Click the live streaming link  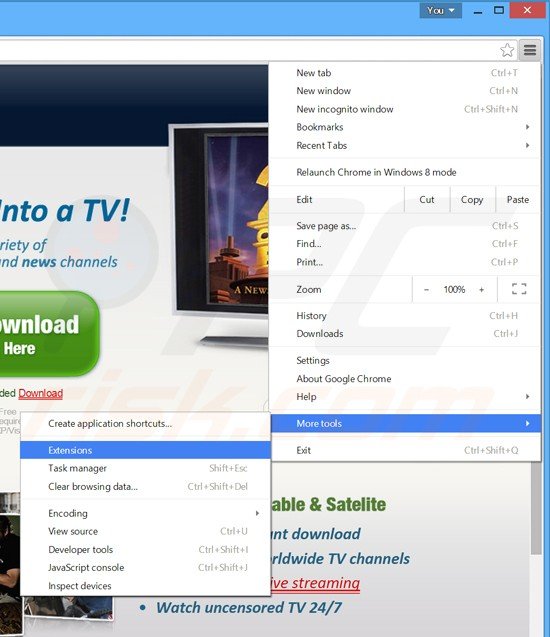tap(316, 583)
